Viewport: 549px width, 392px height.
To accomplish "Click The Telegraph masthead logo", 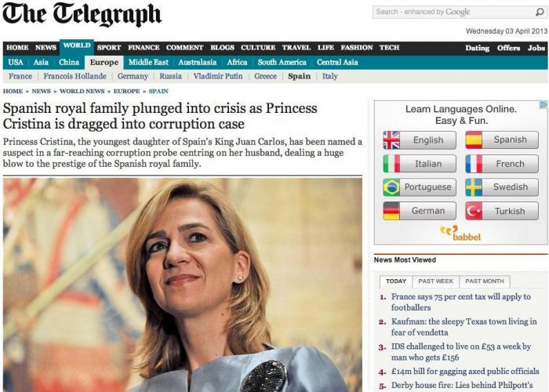I will coord(82,14).
